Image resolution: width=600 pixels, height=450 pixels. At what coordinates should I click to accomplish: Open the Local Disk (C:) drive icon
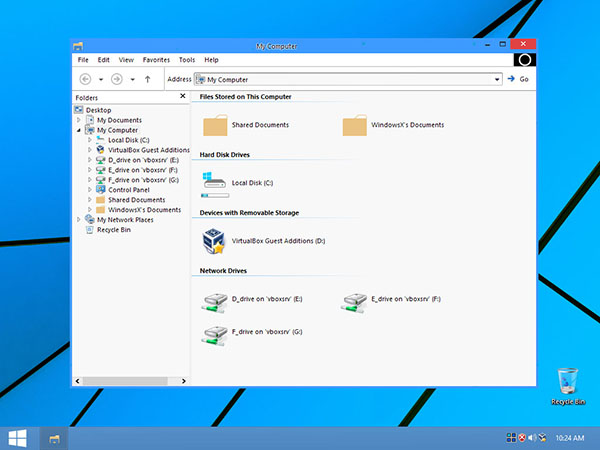[214, 181]
